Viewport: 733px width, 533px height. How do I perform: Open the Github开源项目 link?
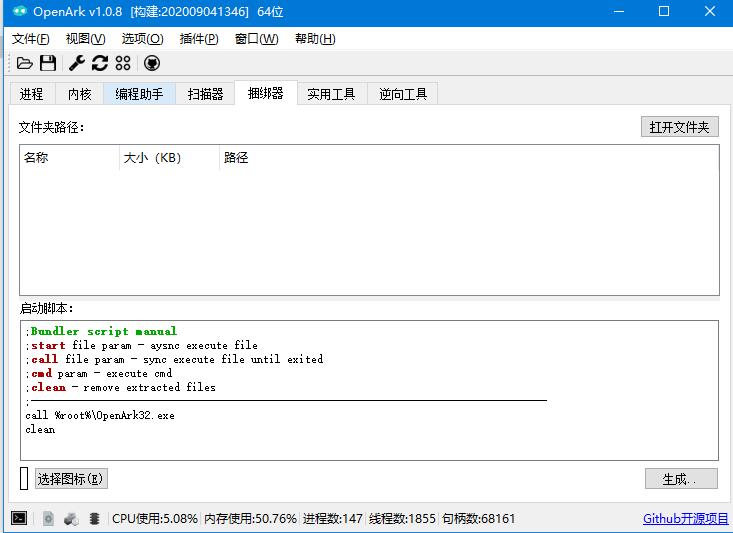click(685, 519)
